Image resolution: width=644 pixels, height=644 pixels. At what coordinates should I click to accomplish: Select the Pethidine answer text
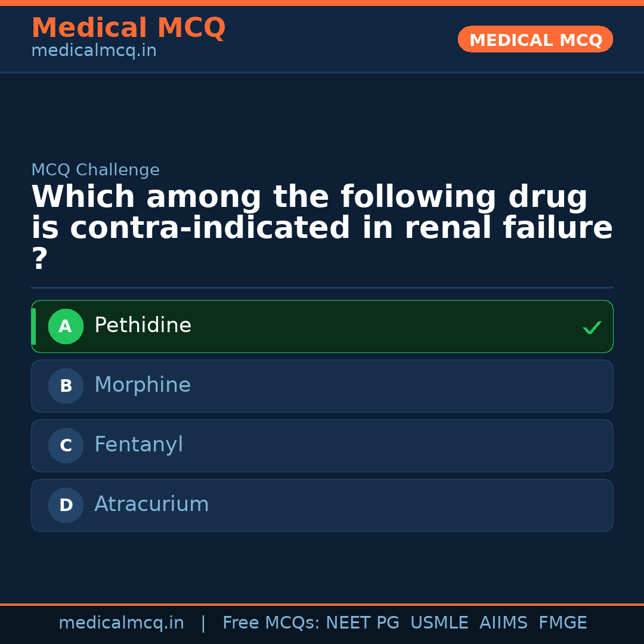(143, 326)
